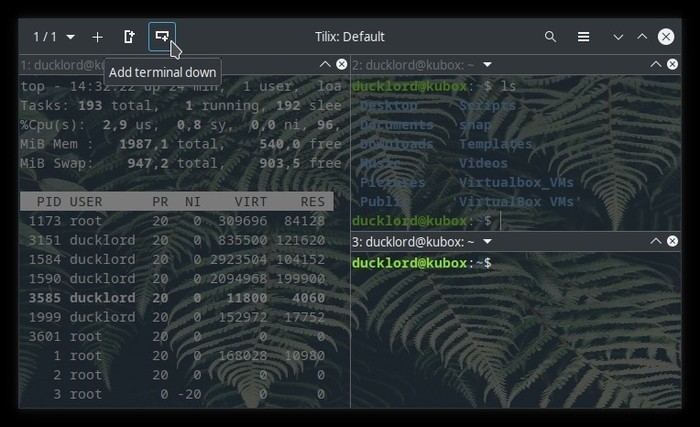Select the bold PID 3585 ducklord row
The width and height of the screenshot is (700, 427).
tap(177, 298)
